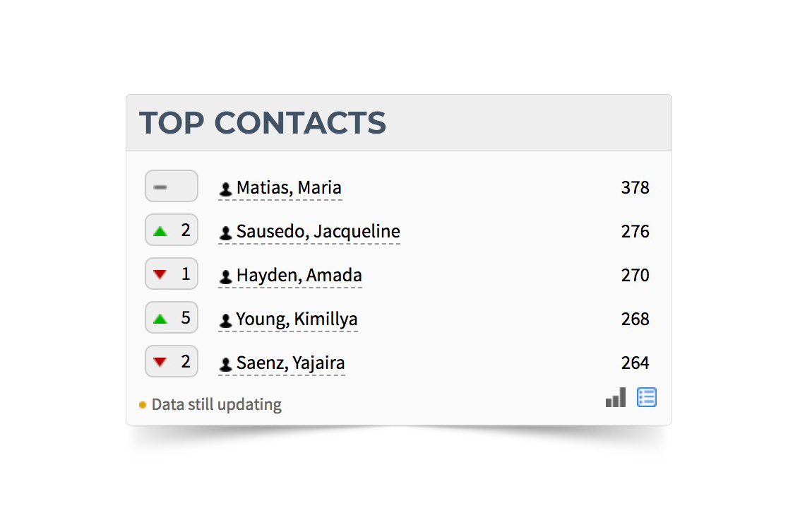Click person icon beside Young, Kimillya

point(225,320)
